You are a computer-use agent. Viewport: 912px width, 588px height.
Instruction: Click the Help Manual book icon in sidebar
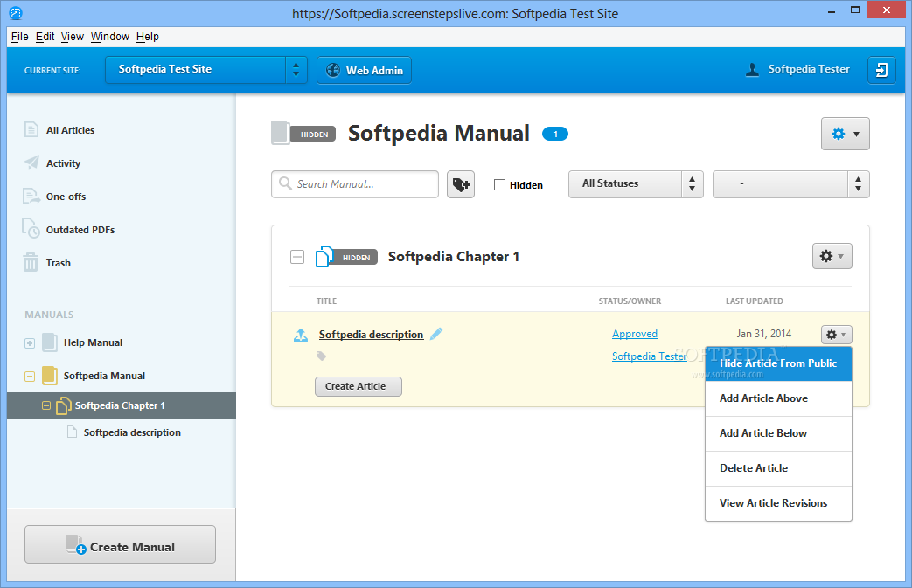coord(50,342)
